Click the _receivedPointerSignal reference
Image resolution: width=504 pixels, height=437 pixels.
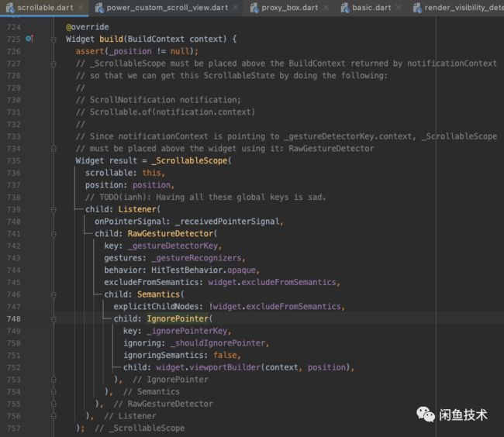click(227, 222)
